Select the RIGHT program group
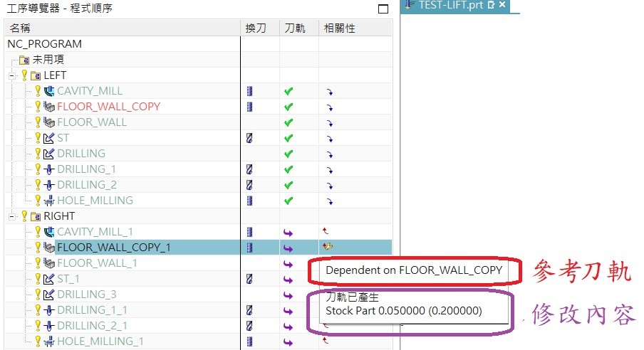Viewport: 644px width, 350px height. click(59, 216)
